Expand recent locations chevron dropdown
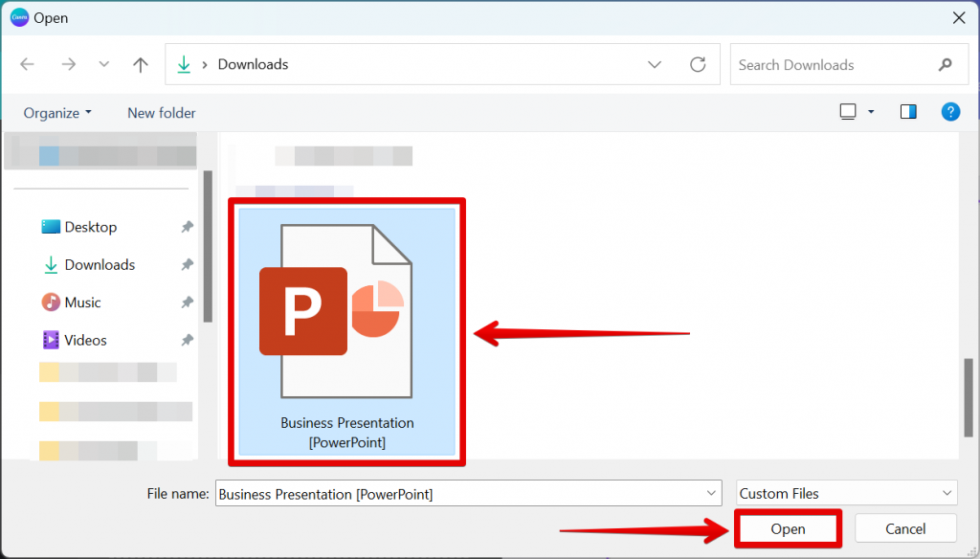Image resolution: width=980 pixels, height=559 pixels. coord(104,65)
